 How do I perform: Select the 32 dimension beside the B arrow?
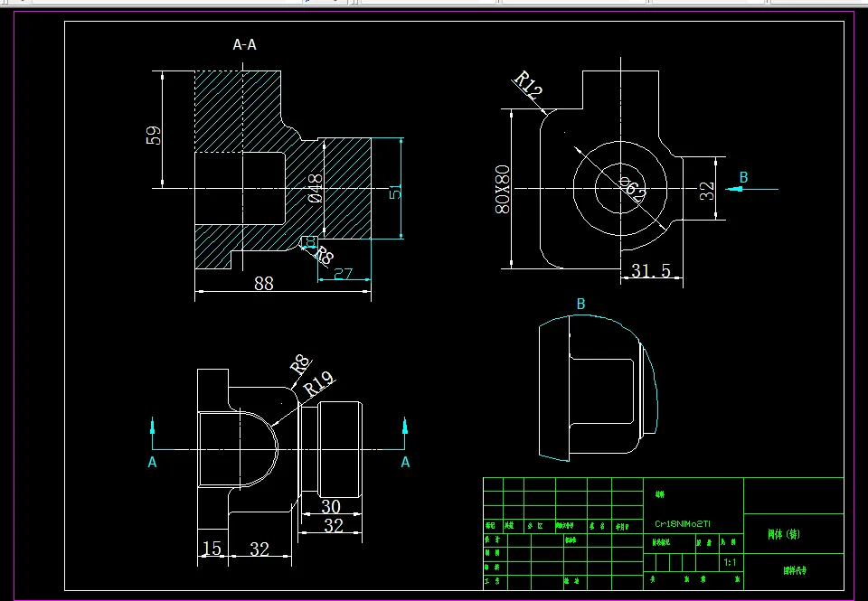(x=707, y=191)
